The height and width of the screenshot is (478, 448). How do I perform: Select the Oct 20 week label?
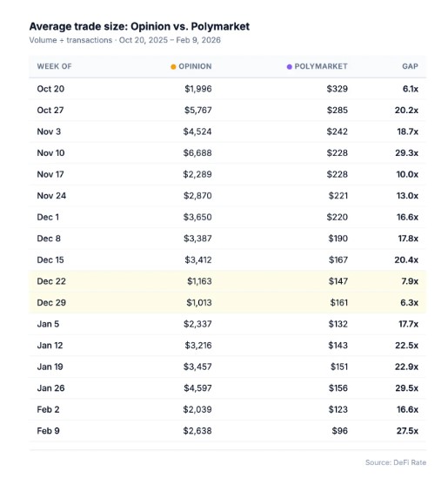point(50,89)
